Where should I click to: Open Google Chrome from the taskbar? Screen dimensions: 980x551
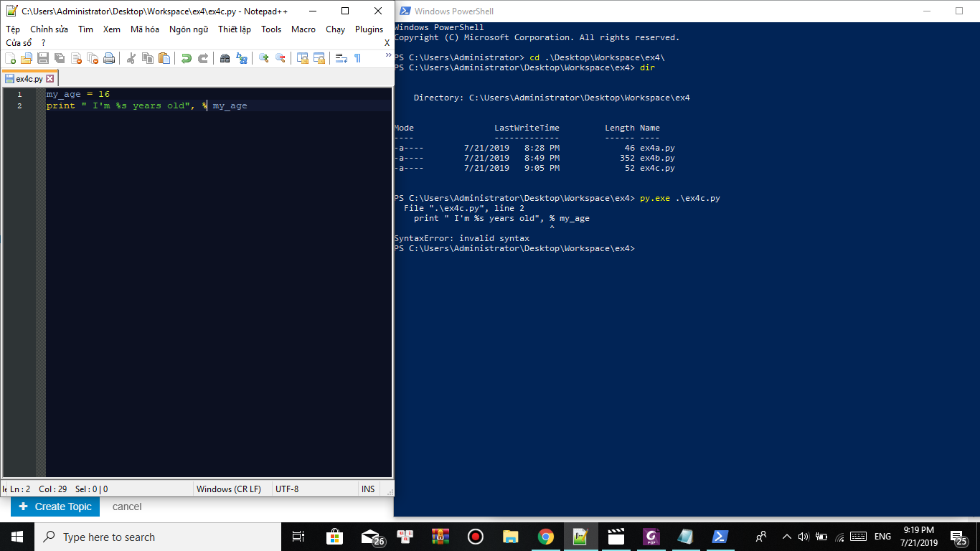pos(546,537)
